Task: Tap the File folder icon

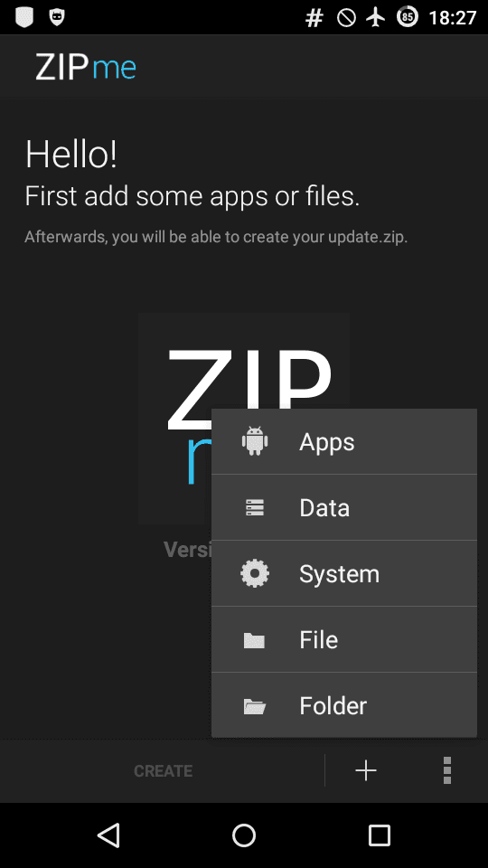Action: coord(255,640)
